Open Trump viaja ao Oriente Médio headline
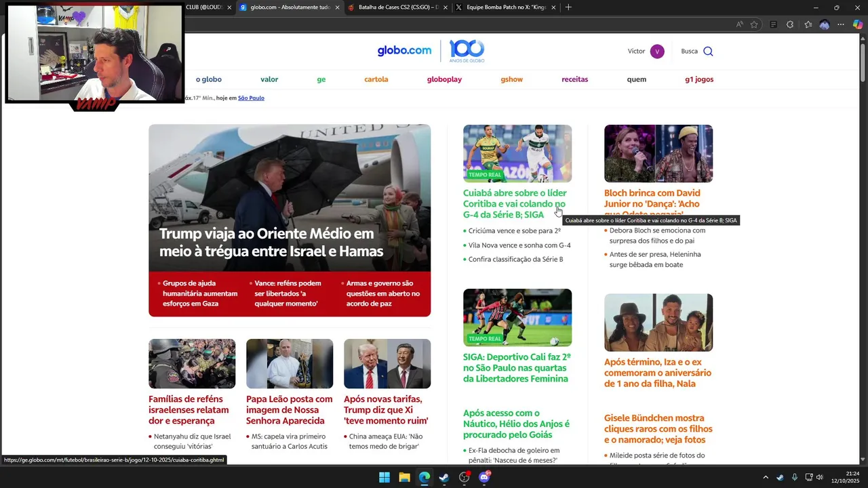 [x=271, y=242]
